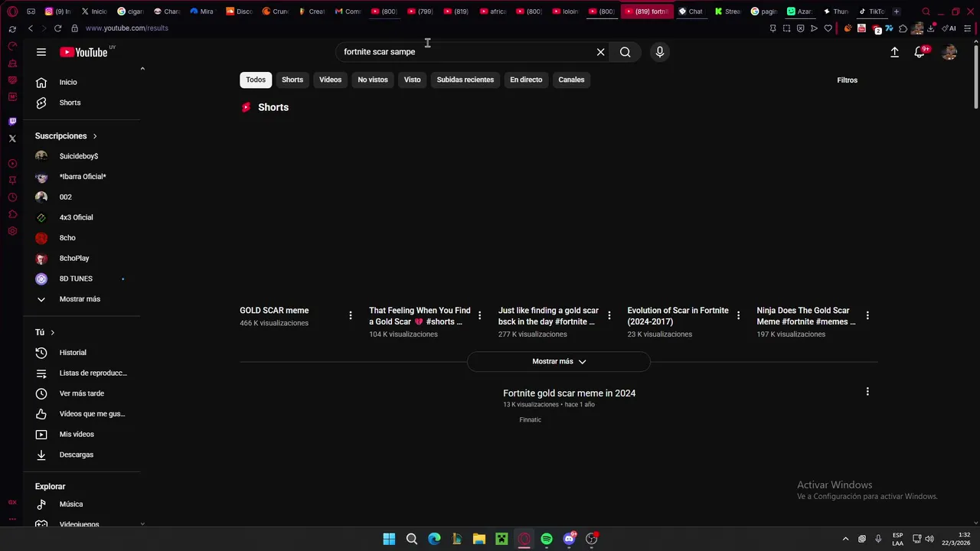The width and height of the screenshot is (980, 551).
Task: Click the browser address bar URL
Action: coord(126,28)
